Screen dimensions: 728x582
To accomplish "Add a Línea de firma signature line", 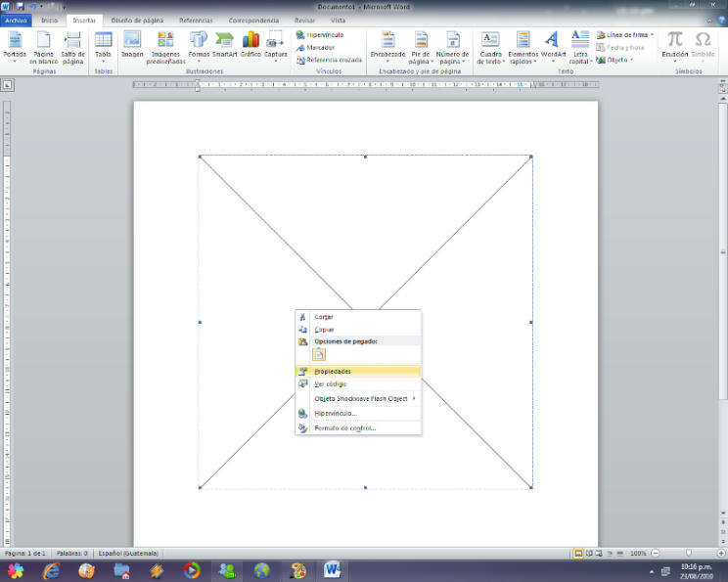I will tap(625, 35).
